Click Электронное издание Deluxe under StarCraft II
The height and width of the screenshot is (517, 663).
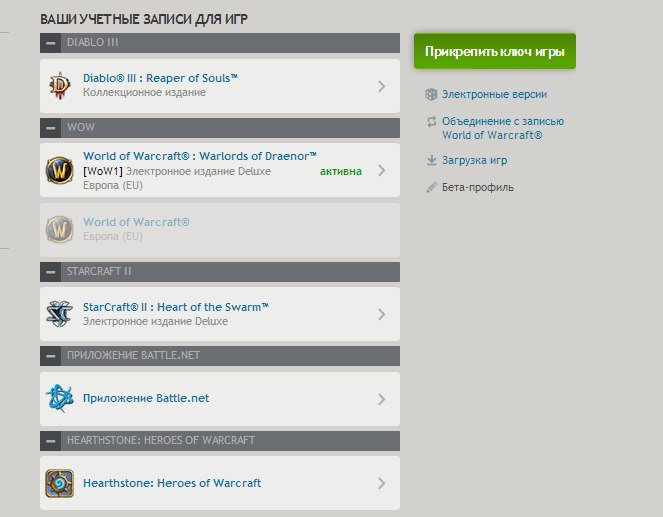point(155,321)
